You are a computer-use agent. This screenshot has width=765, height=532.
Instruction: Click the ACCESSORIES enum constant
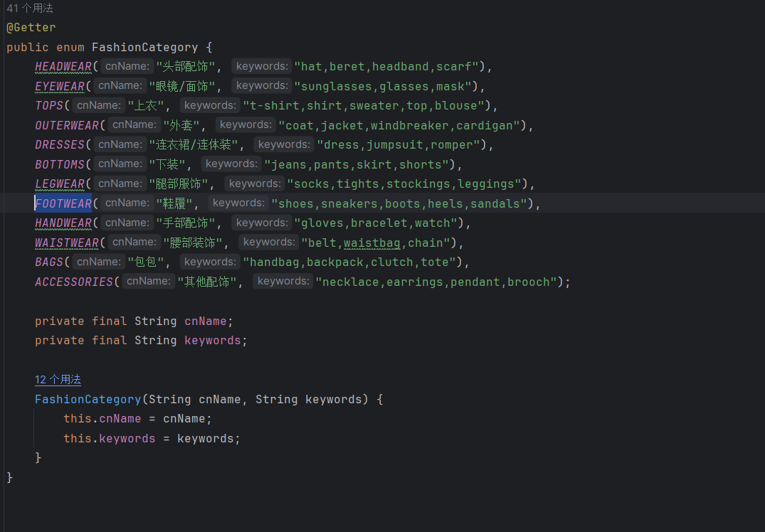pos(74,282)
